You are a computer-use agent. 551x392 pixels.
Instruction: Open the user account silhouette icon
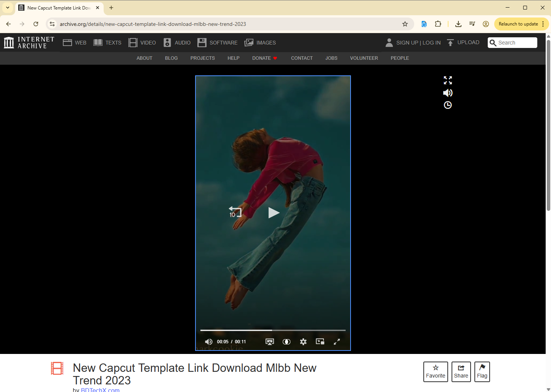tap(389, 43)
